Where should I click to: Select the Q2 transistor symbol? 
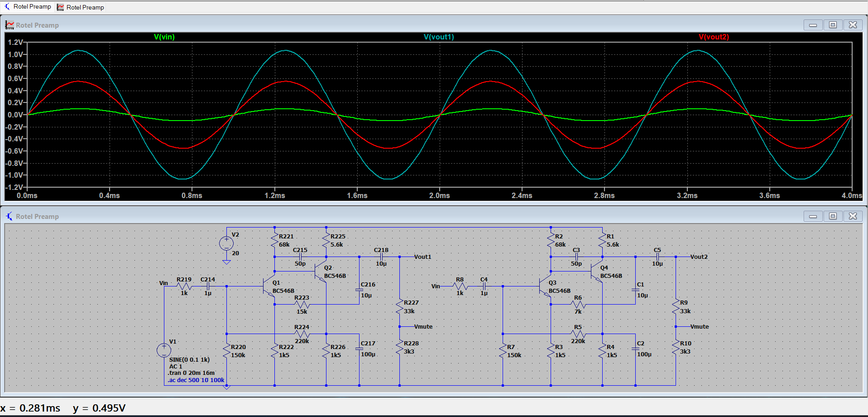(x=321, y=272)
